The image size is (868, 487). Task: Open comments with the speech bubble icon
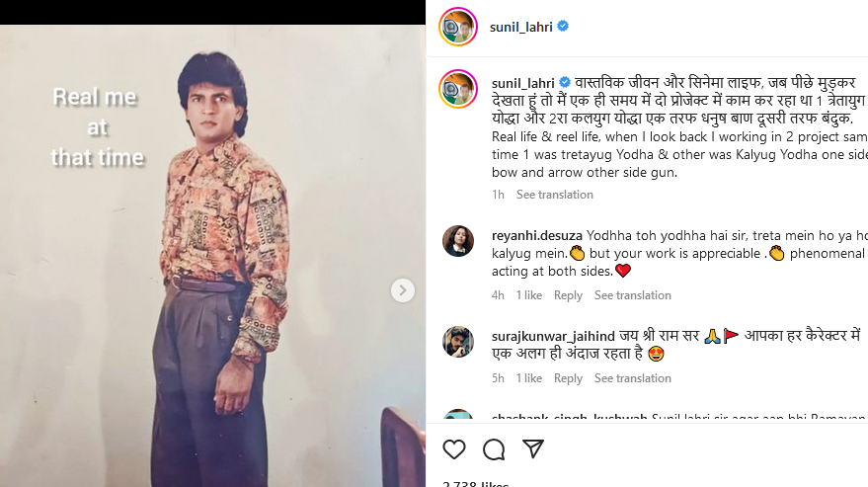point(494,449)
